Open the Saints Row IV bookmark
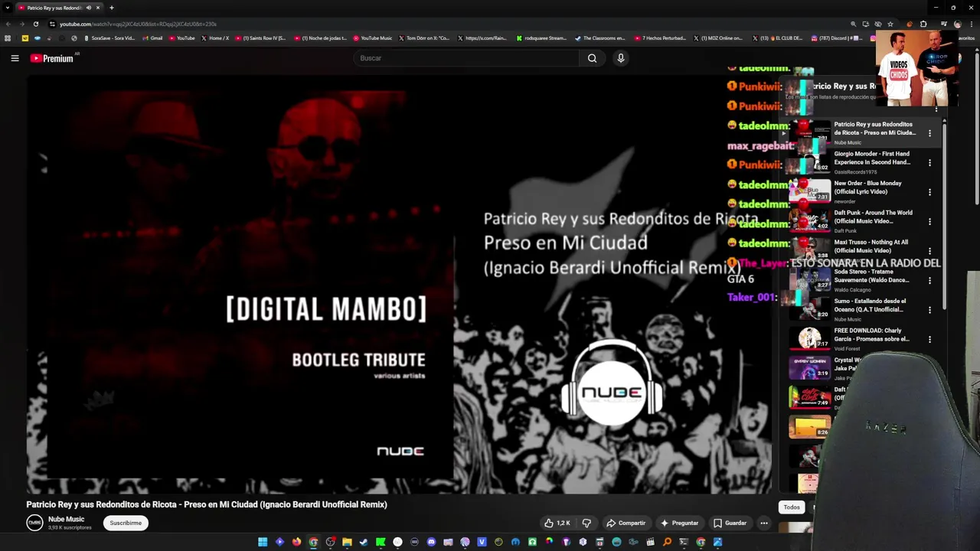980x551 pixels. coord(260,38)
